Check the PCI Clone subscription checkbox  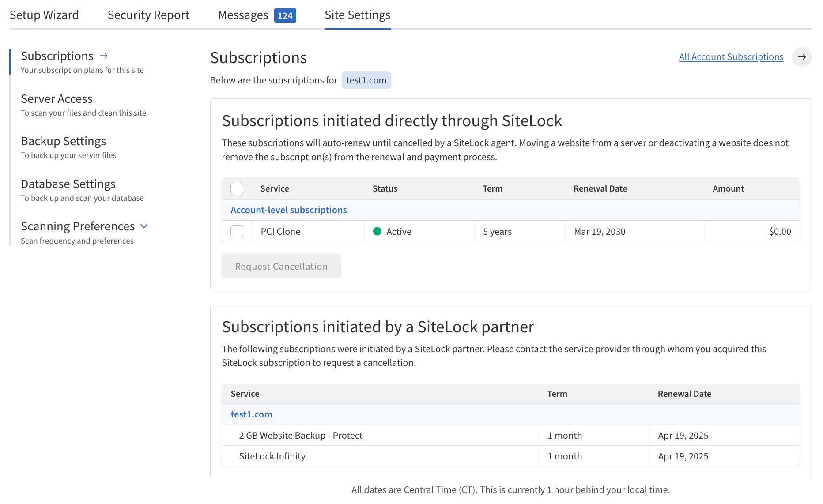pos(237,231)
